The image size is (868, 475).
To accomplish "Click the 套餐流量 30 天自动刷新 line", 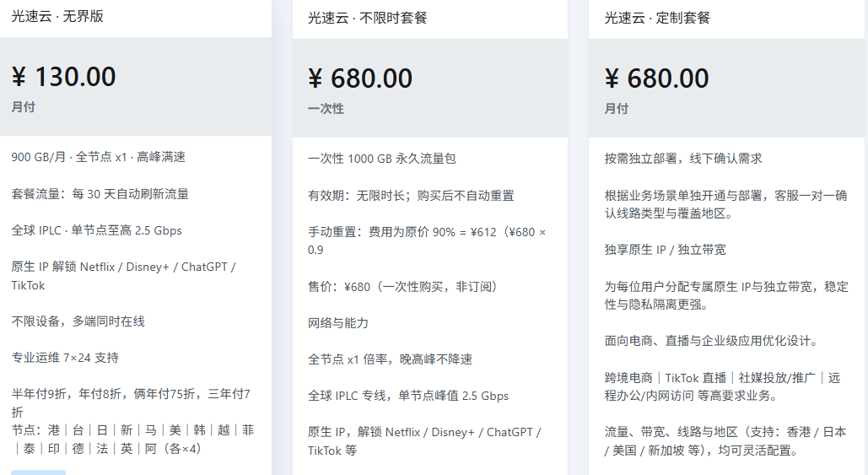I will point(100,193).
